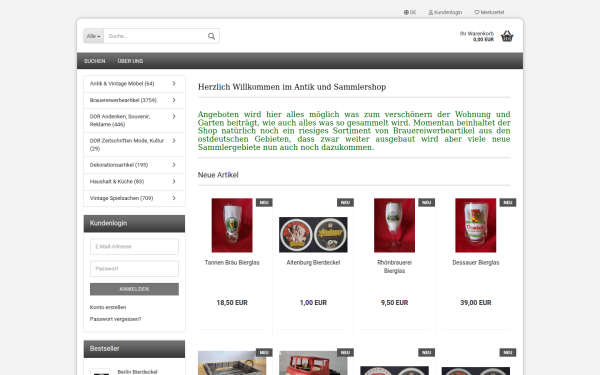This screenshot has height=375, width=600.
Task: Open the shopping basket icon
Action: point(507,36)
